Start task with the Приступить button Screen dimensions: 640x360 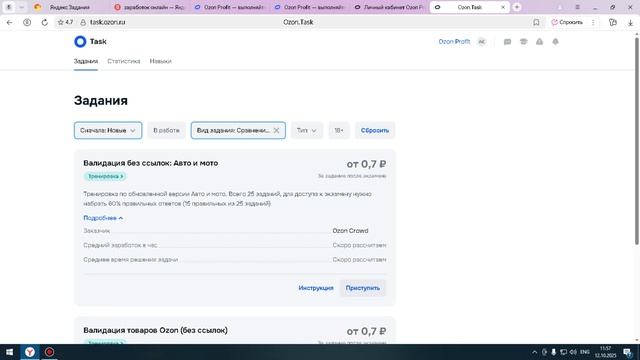tap(362, 288)
